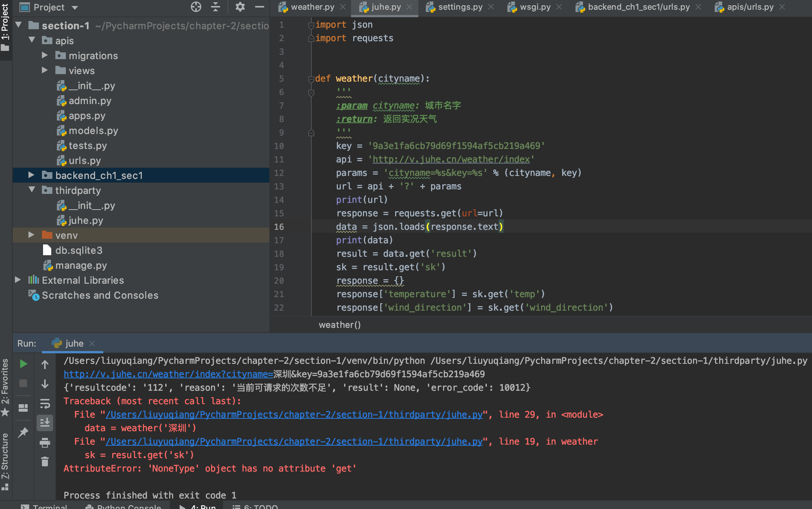Click the Down the stack trace arrow
812x509 pixels.
tap(45, 384)
